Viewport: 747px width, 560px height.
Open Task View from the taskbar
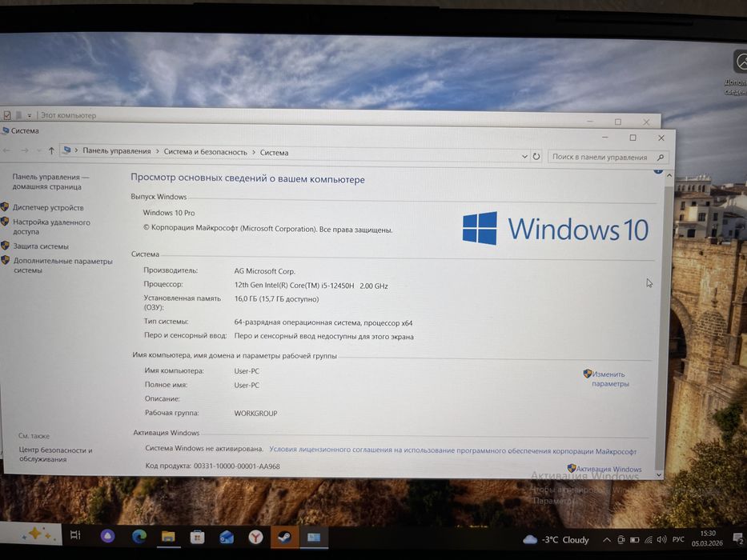click(x=75, y=534)
